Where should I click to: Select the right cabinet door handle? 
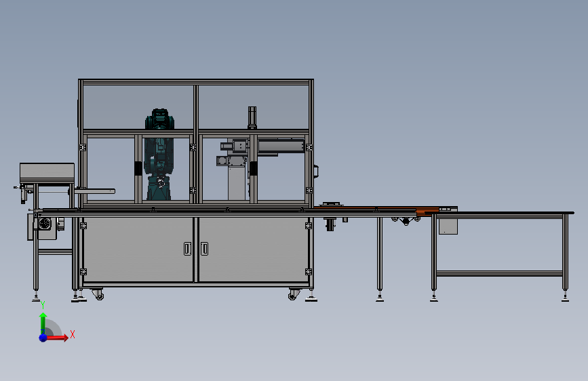(204, 249)
